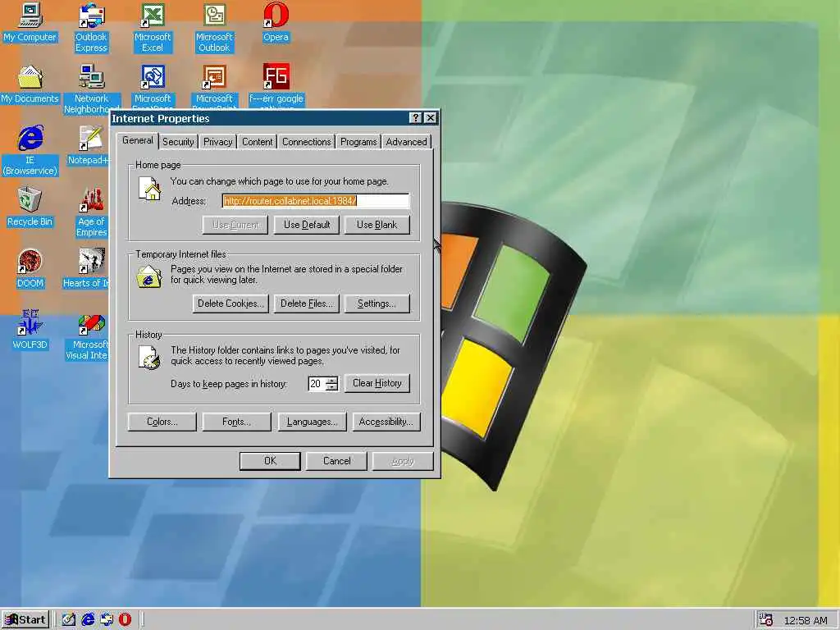Launch Opera from the quick launch bar
Viewport: 840px width, 630px height.
pyautogui.click(x=125, y=620)
